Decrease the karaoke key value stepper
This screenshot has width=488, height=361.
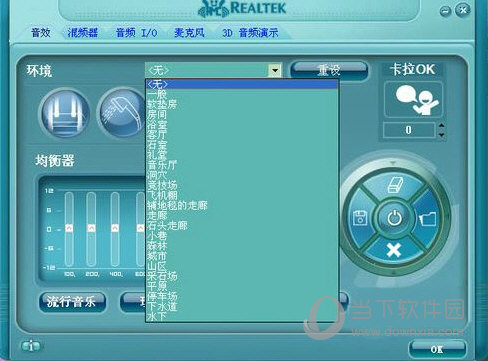[x=442, y=134]
